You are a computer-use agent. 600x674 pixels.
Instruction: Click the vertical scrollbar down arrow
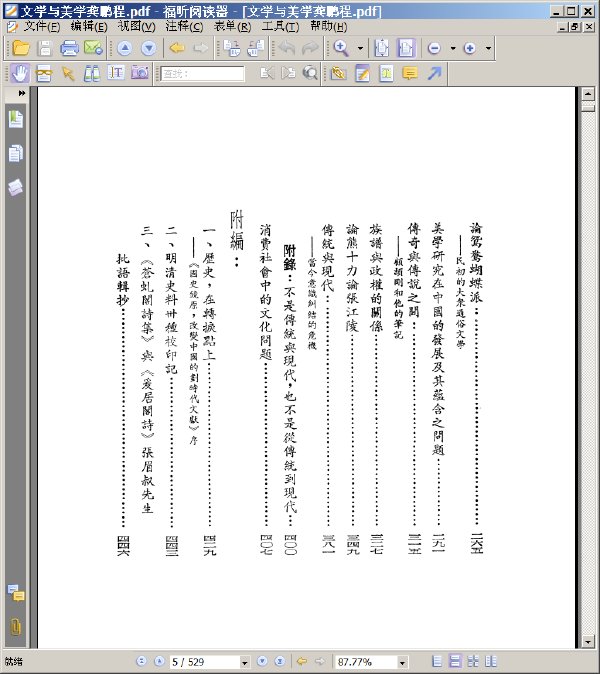pos(588,642)
